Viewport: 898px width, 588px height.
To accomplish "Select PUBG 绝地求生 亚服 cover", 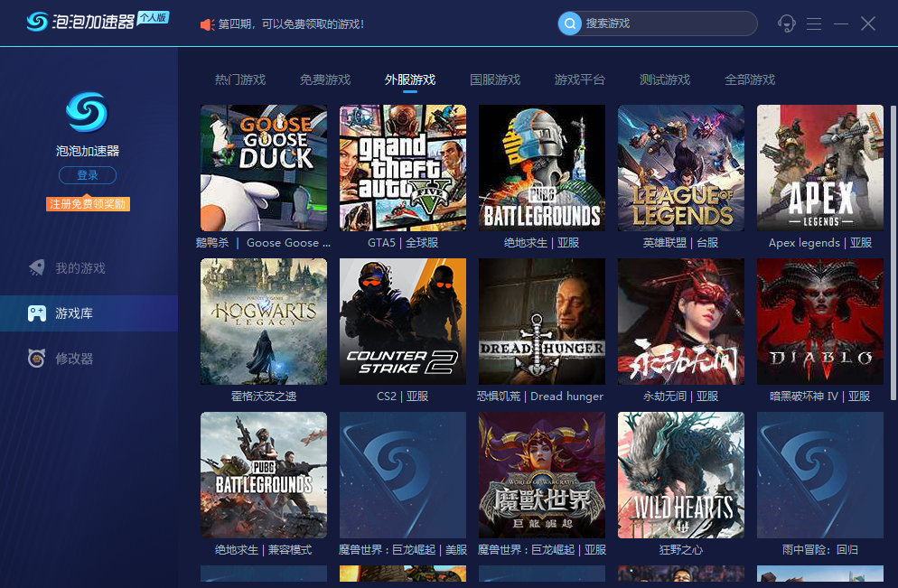I will pos(542,168).
